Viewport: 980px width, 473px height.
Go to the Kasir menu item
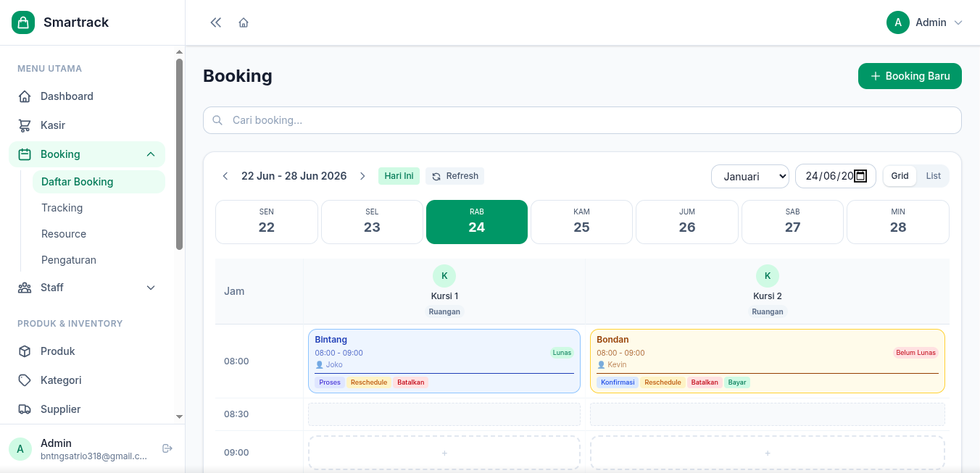(87, 125)
